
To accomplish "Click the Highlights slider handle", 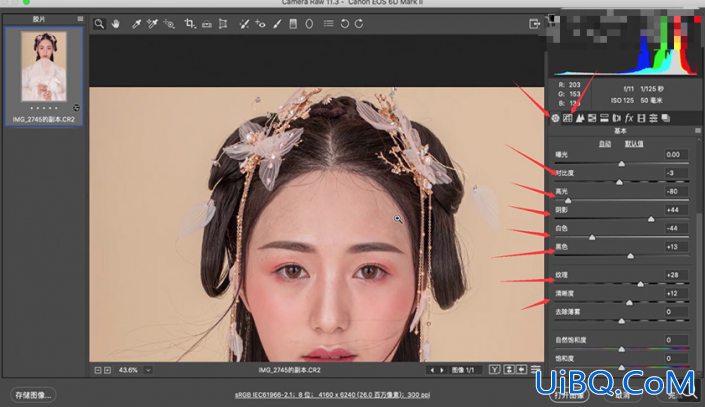I will pos(568,201).
